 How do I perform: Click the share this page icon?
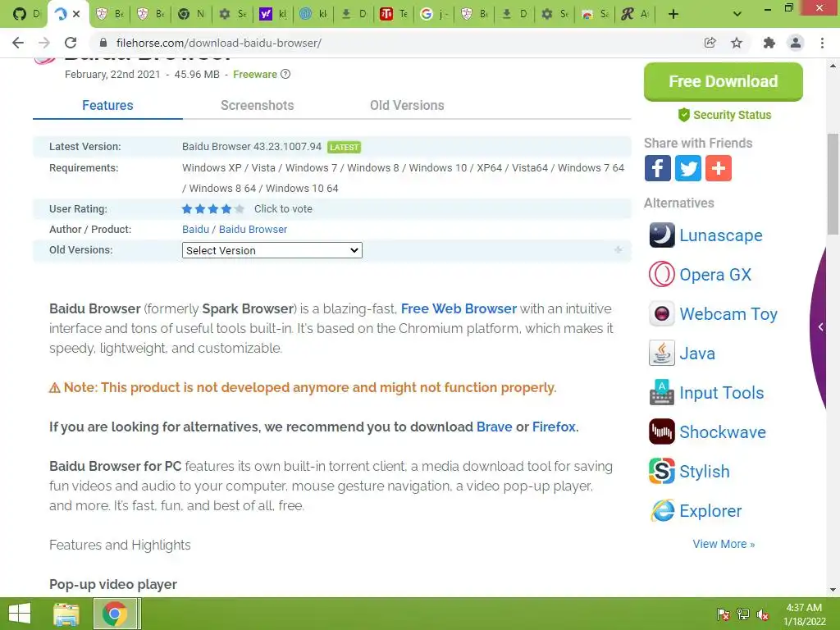coord(710,43)
